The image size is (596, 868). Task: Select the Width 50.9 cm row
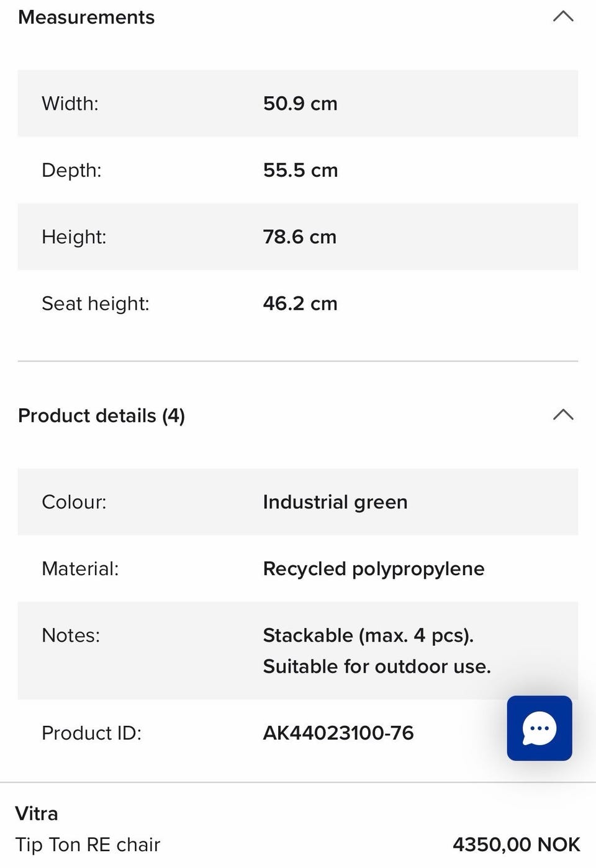tap(297, 103)
